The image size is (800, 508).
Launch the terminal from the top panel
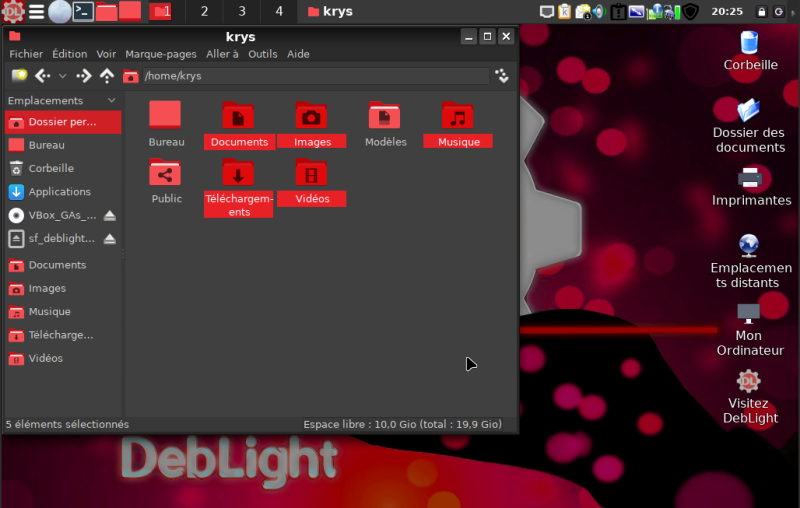click(x=84, y=12)
